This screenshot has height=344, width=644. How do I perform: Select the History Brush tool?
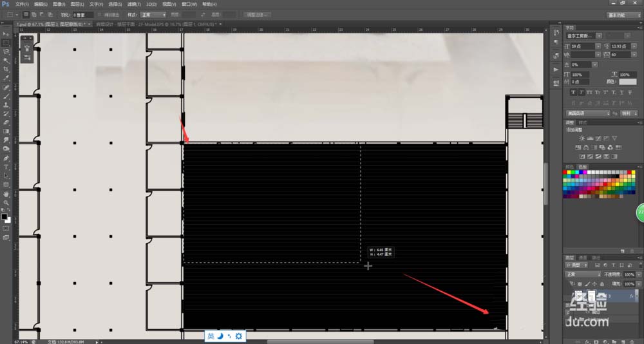[6, 114]
